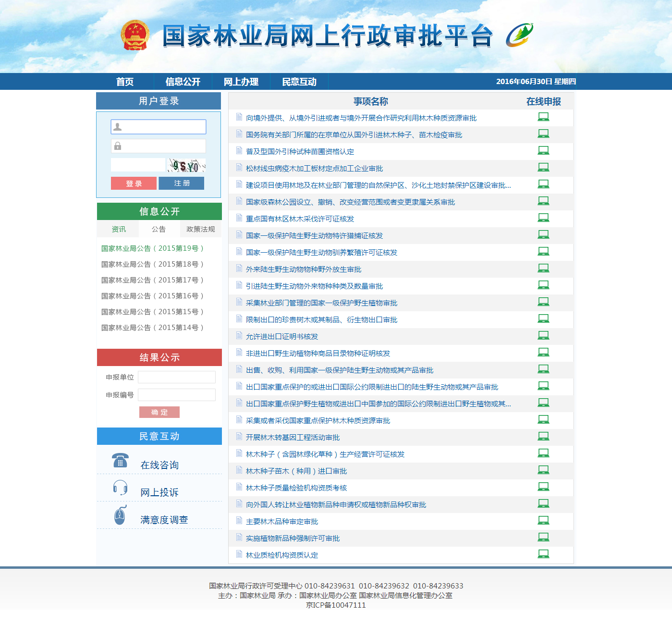This screenshot has height=624, width=672.
Task: Click the password lock icon in login form
Action: (117, 146)
